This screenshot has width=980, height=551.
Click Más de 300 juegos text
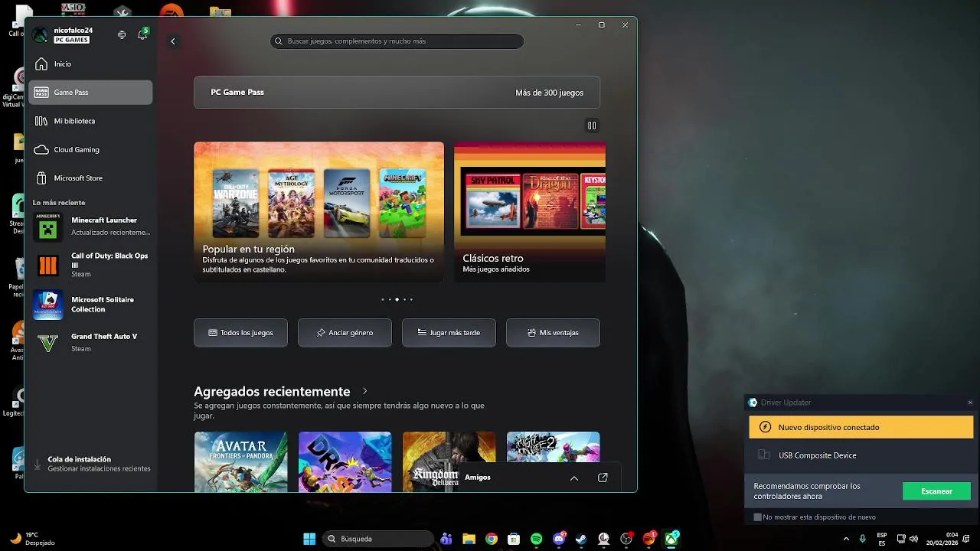click(x=550, y=93)
